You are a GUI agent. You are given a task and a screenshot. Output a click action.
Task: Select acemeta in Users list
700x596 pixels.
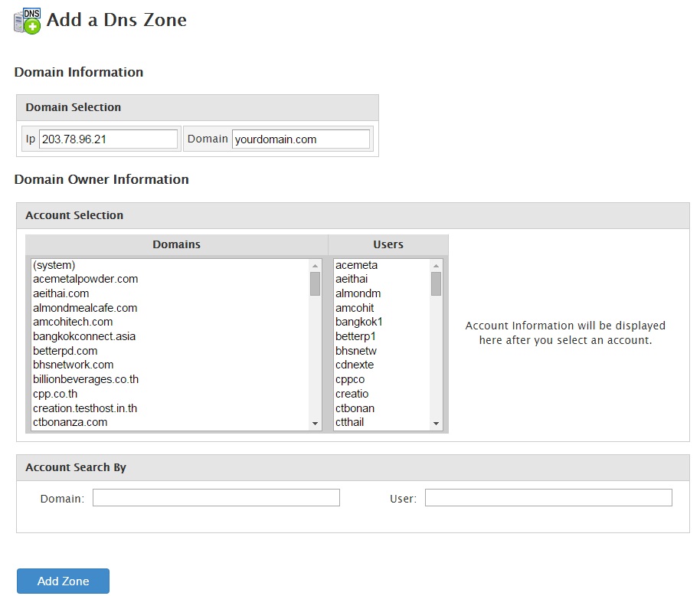[356, 265]
